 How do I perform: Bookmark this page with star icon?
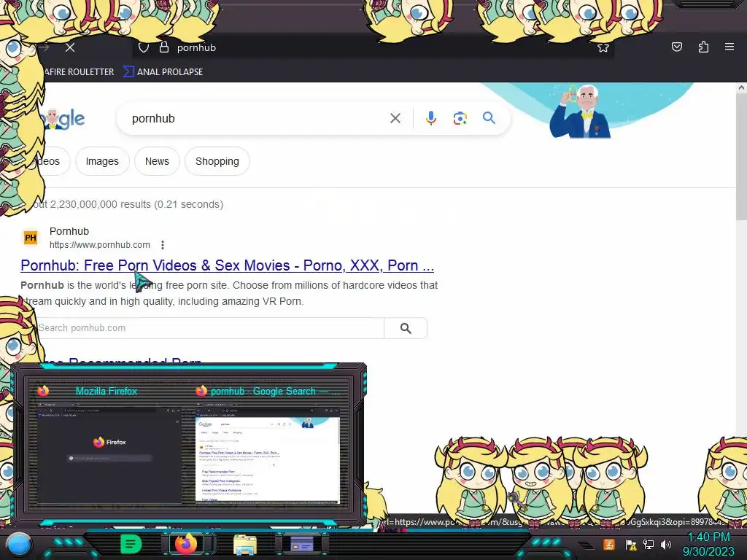pos(603,47)
